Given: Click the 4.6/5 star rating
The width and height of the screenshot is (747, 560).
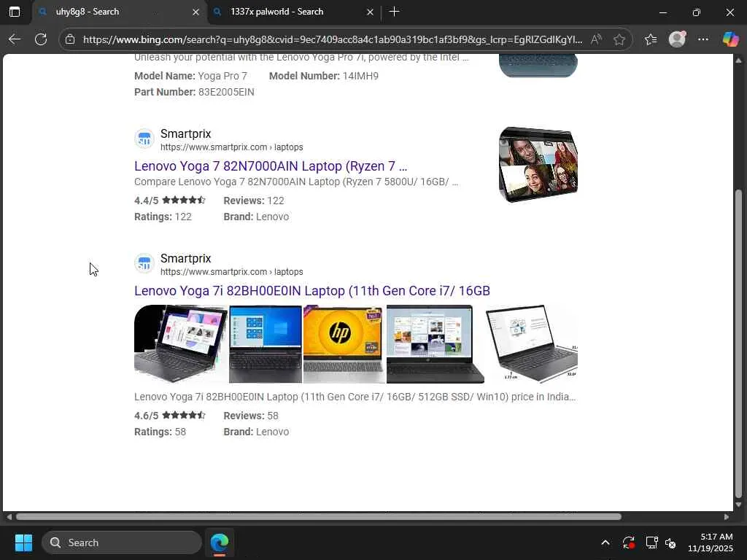Looking at the screenshot, I should (170, 416).
